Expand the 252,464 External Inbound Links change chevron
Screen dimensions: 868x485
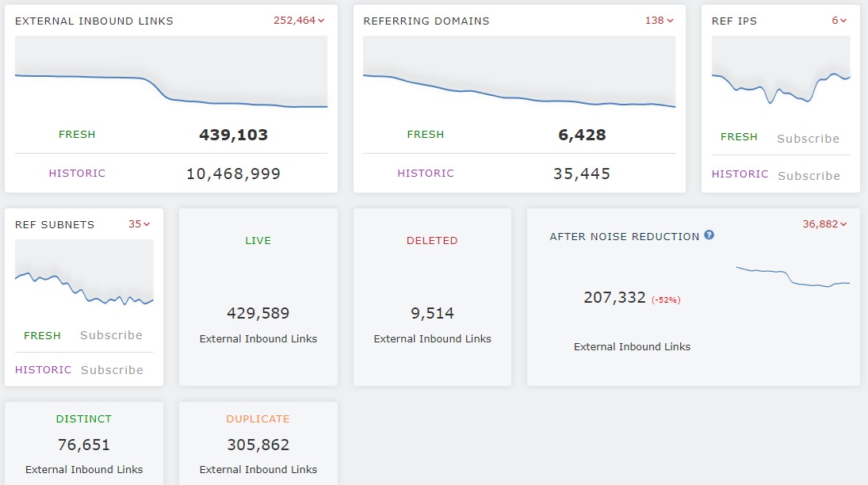(x=321, y=21)
